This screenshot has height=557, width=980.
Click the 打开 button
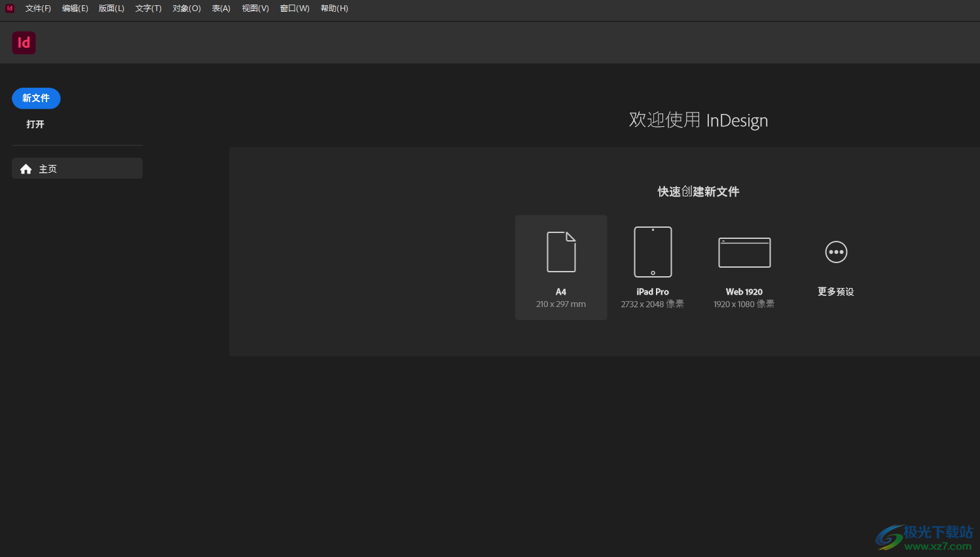coord(35,124)
